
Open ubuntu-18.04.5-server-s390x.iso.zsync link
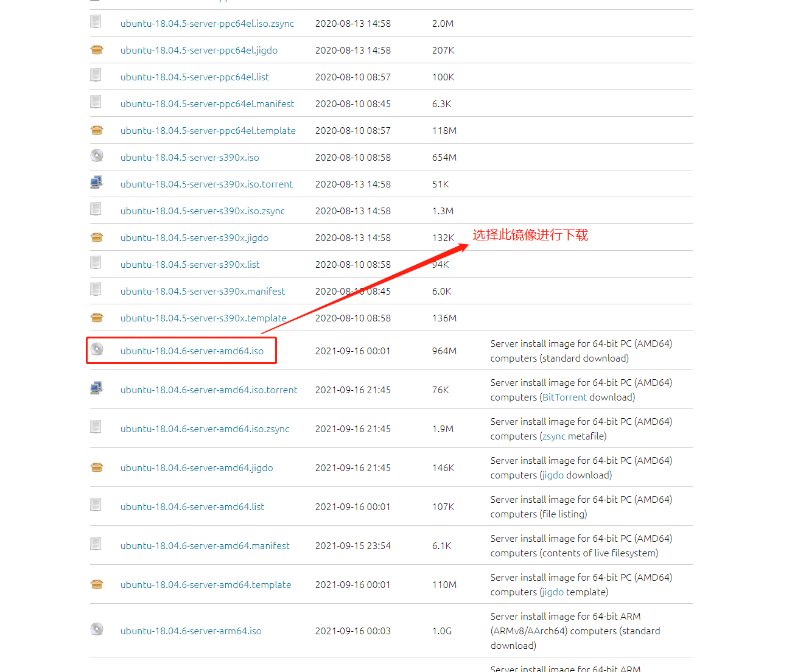pyautogui.click(x=203, y=211)
